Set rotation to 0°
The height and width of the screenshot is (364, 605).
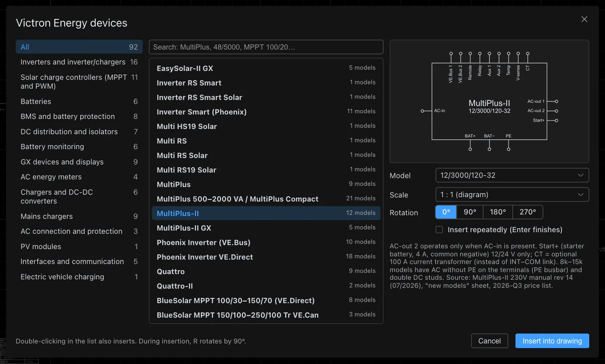pos(446,212)
